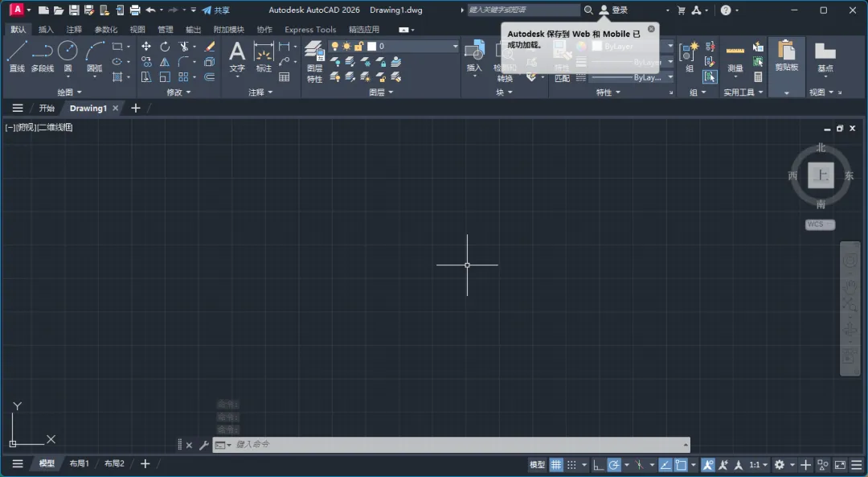
Task: Toggle annotation objects visibility in status bar
Action: 708,465
